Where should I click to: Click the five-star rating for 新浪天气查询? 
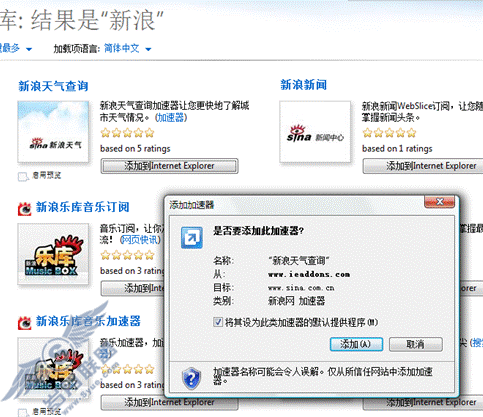[x=128, y=133]
